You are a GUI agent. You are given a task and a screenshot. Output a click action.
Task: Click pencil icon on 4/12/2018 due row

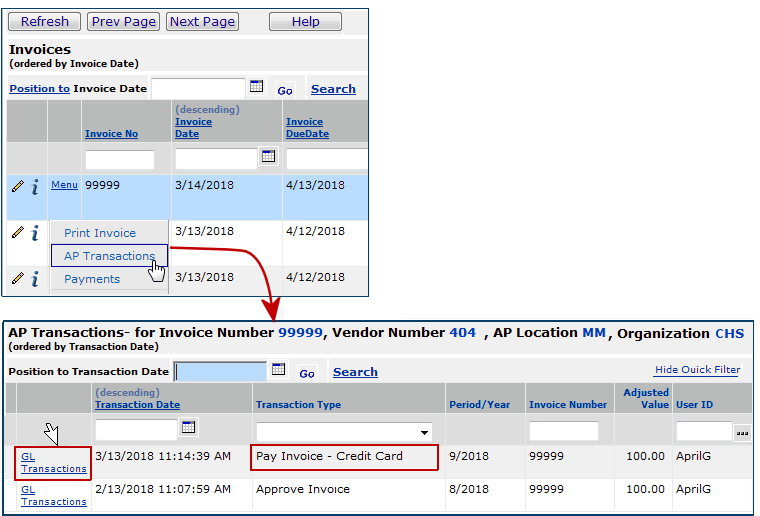[x=18, y=232]
